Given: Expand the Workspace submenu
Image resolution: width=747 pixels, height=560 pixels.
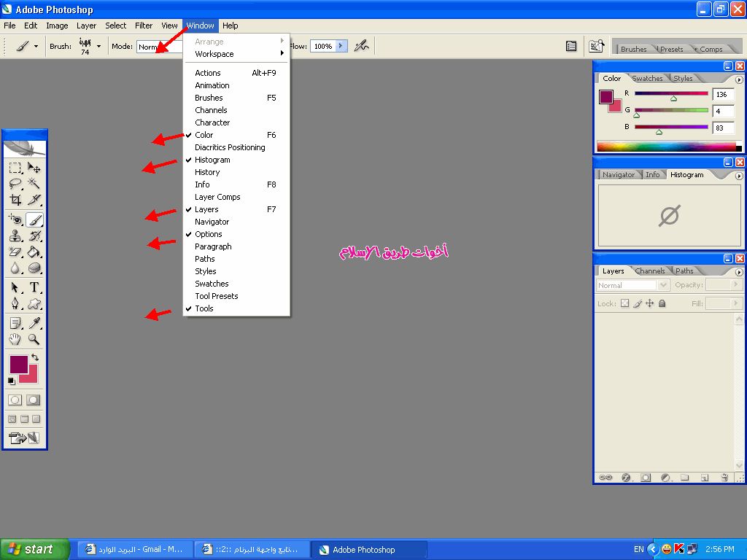Looking at the screenshot, I should click(236, 54).
